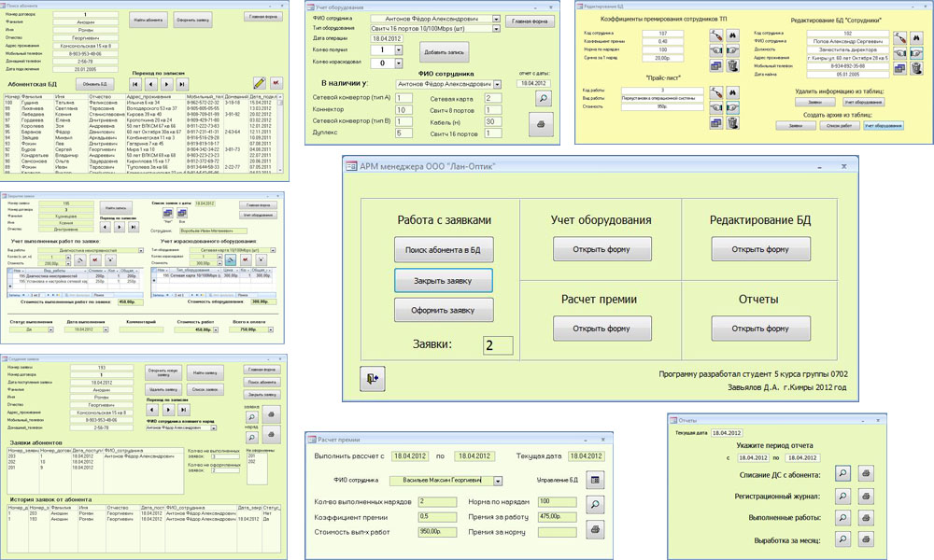Image resolution: width=934 pixels, height=560 pixels.
Task: Click the Поиск абонента в БД button
Action: click(x=443, y=250)
